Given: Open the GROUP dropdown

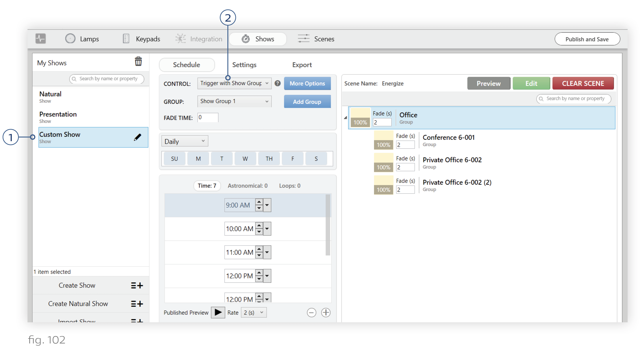Looking at the screenshot, I should [234, 101].
